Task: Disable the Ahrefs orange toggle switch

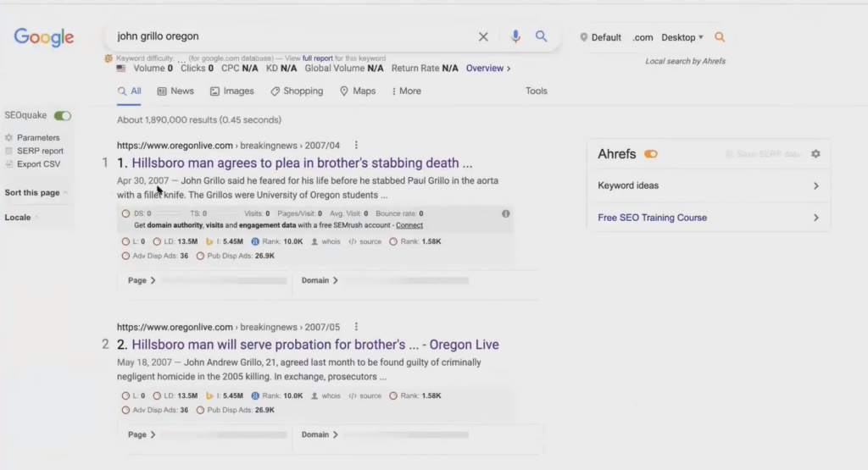Action: click(x=651, y=154)
